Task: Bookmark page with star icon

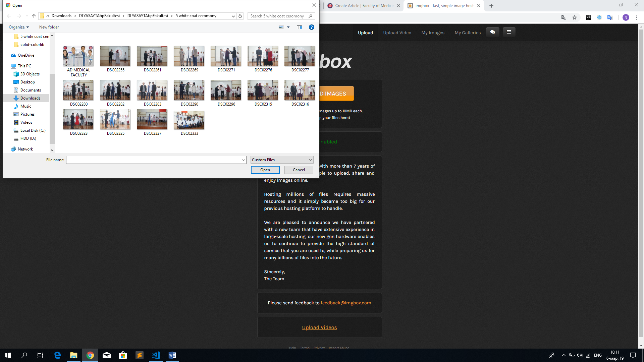Action: pos(575,17)
